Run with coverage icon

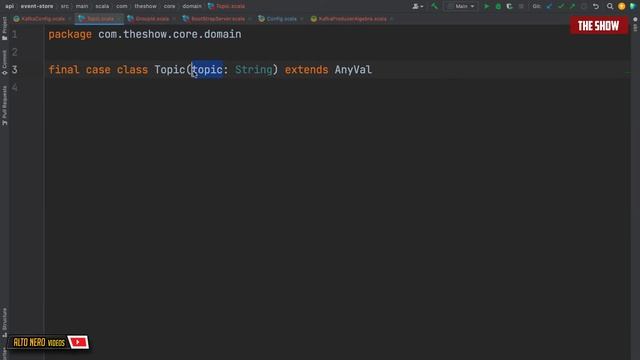pos(509,6)
